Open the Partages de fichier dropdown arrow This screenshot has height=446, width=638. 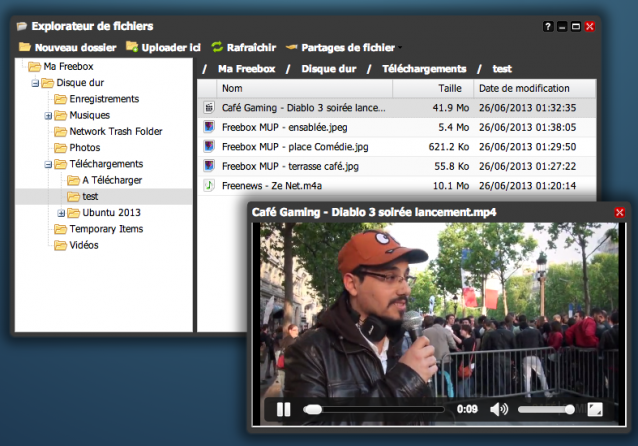(x=400, y=48)
